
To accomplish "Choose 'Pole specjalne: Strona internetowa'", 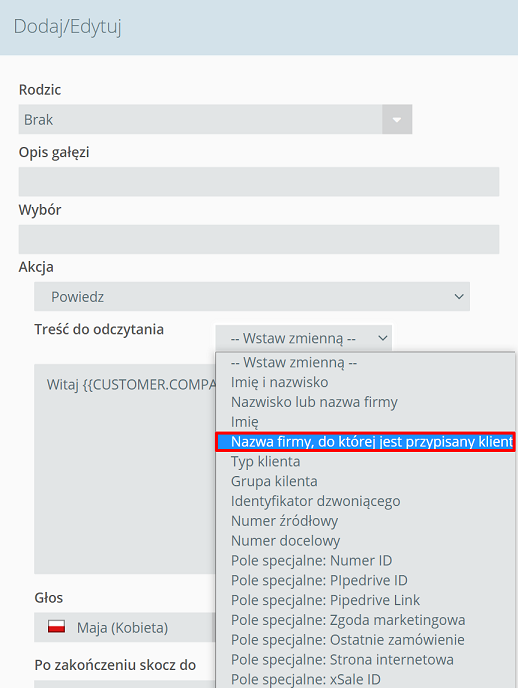I will click(366, 659).
